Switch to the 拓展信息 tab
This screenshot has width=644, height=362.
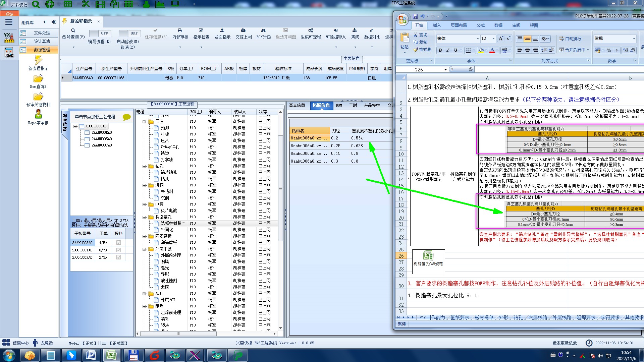[x=321, y=105]
